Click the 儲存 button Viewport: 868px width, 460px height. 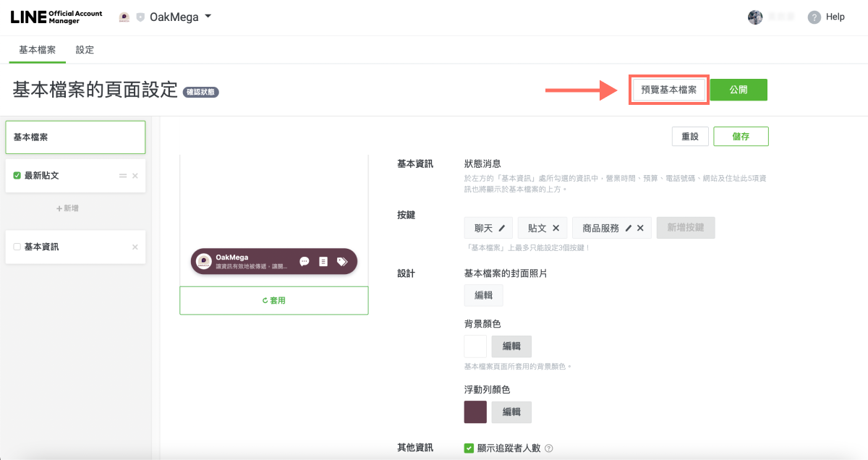click(x=741, y=136)
